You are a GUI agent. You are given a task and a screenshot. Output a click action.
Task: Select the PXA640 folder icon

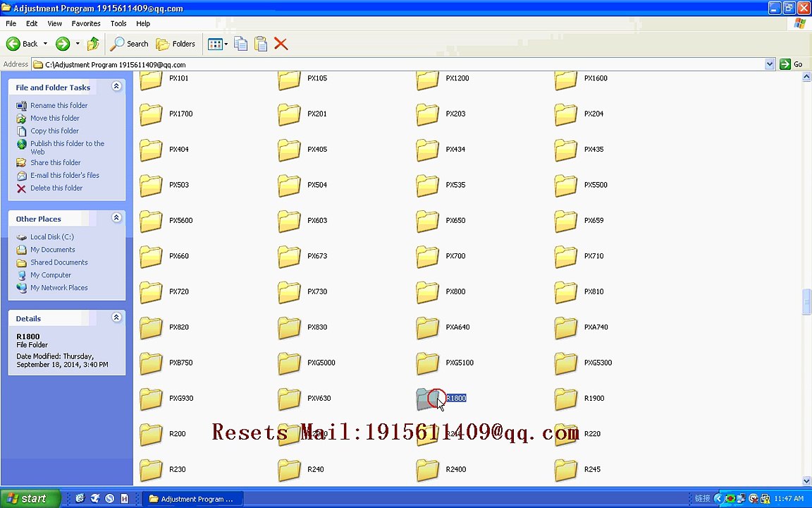coord(428,327)
